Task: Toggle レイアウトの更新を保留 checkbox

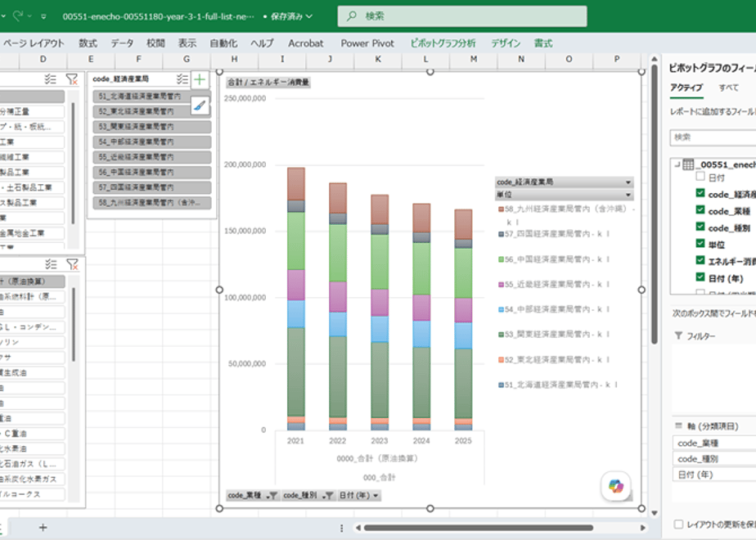Action: click(x=678, y=524)
